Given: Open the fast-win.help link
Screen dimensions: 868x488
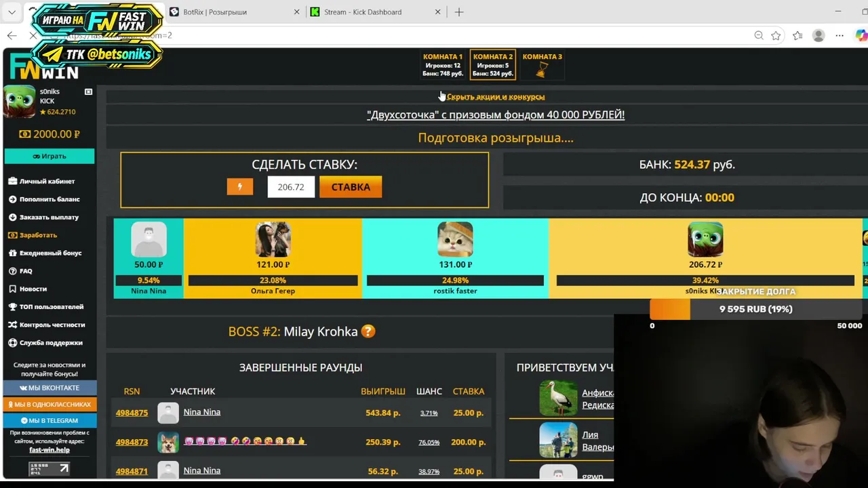Looking at the screenshot, I should [x=50, y=450].
